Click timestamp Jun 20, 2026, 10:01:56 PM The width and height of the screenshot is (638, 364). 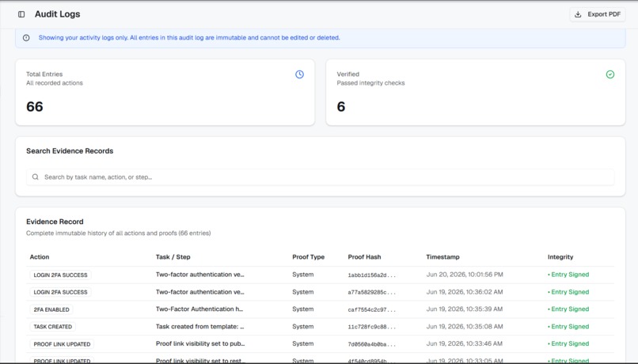click(x=465, y=275)
